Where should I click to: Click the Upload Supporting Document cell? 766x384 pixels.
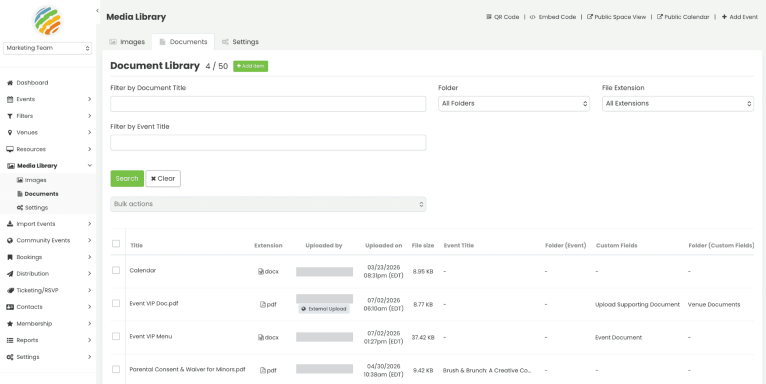tap(638, 305)
